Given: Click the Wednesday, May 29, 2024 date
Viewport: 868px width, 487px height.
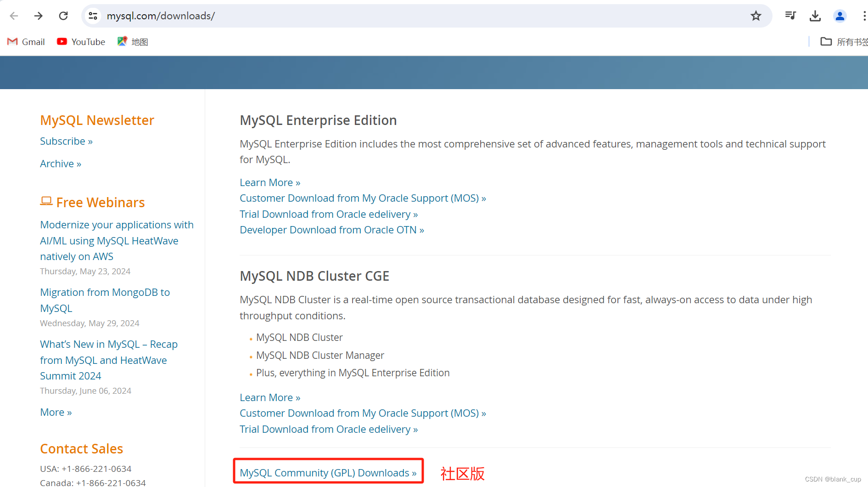Looking at the screenshot, I should [x=90, y=323].
